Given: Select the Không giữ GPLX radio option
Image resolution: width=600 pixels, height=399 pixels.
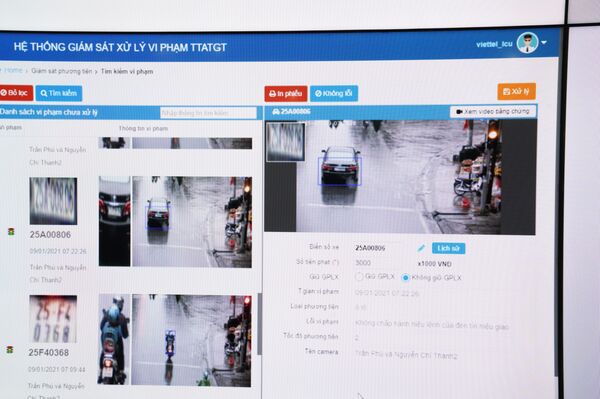Looking at the screenshot, I should (x=406, y=277).
